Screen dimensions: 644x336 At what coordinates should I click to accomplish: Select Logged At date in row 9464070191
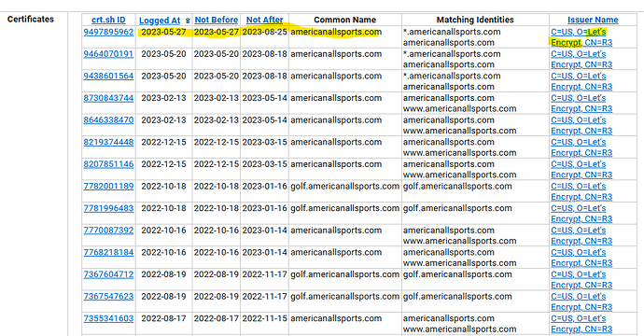[163, 54]
